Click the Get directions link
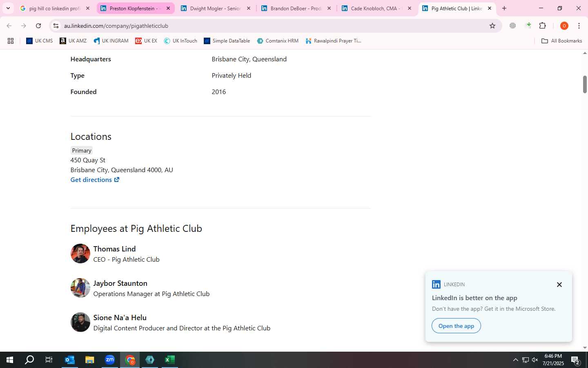 (x=95, y=180)
